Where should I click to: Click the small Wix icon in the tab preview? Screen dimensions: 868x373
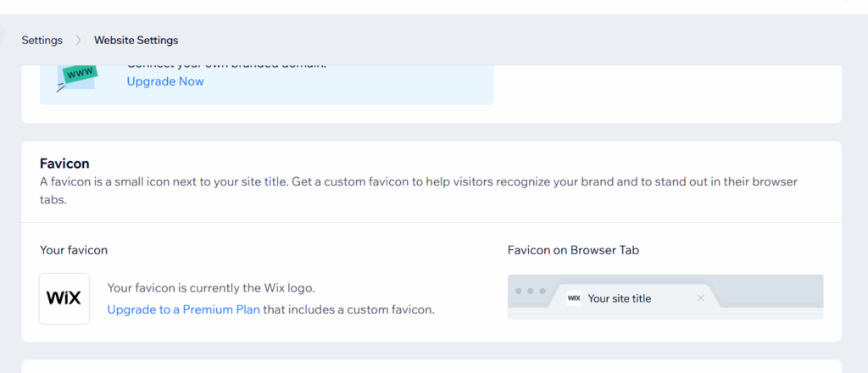click(574, 298)
